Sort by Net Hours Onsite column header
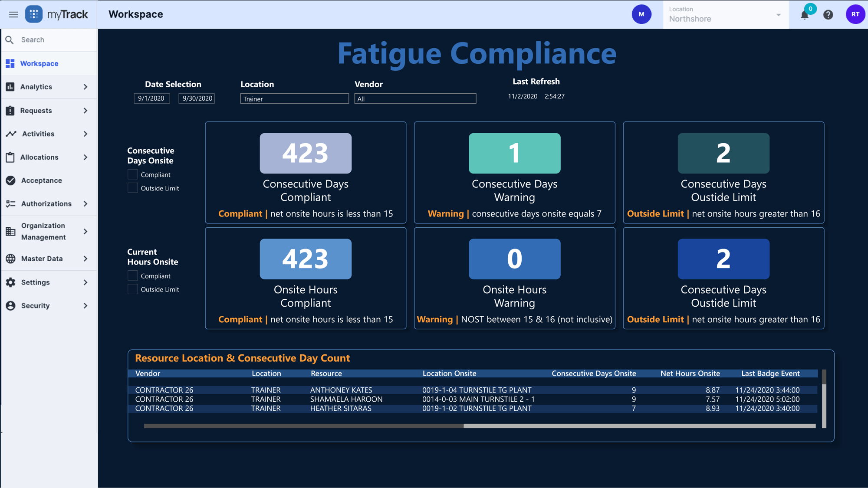Image resolution: width=868 pixels, height=488 pixels. coord(690,373)
